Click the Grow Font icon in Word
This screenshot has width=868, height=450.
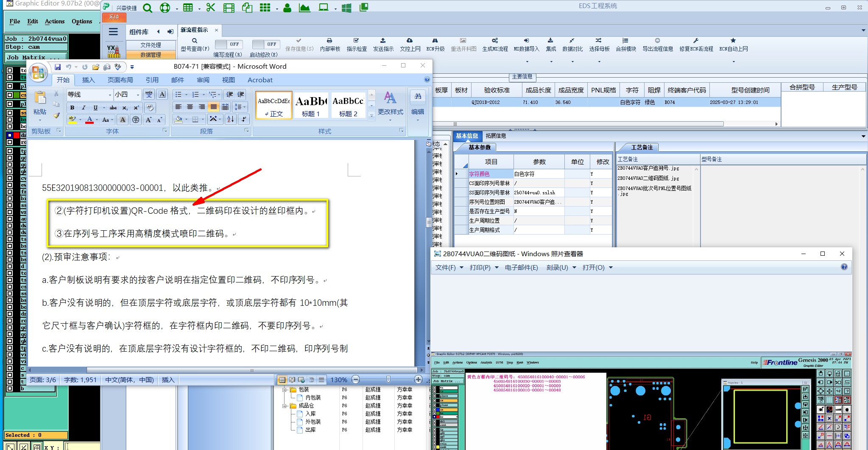[x=148, y=120]
